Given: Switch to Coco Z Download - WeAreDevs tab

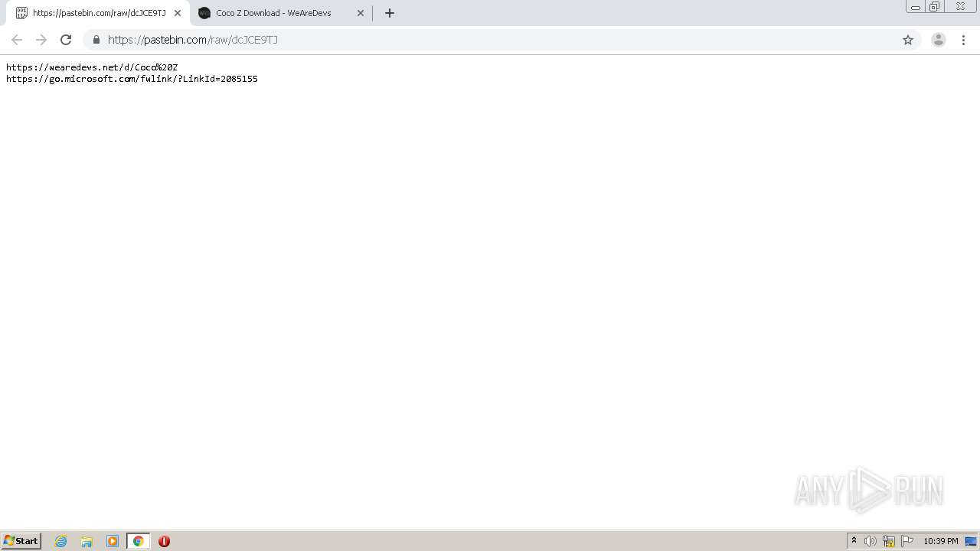Looking at the screenshot, I should 280,13.
